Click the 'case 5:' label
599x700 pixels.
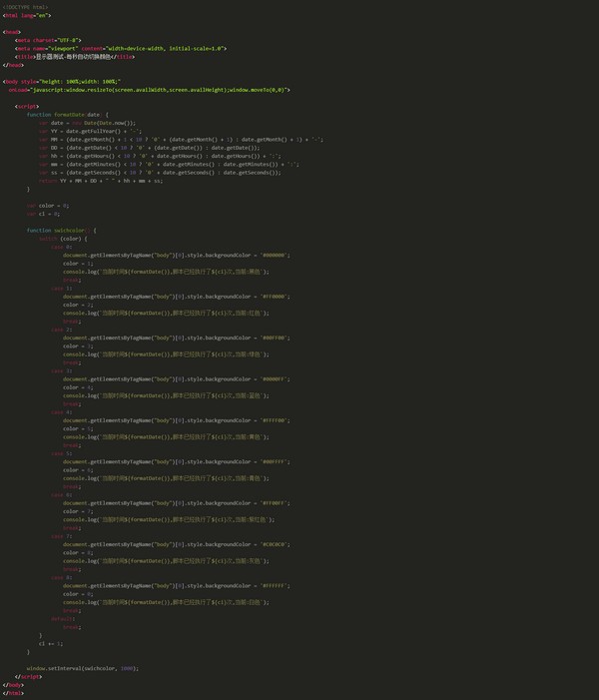(x=62, y=453)
